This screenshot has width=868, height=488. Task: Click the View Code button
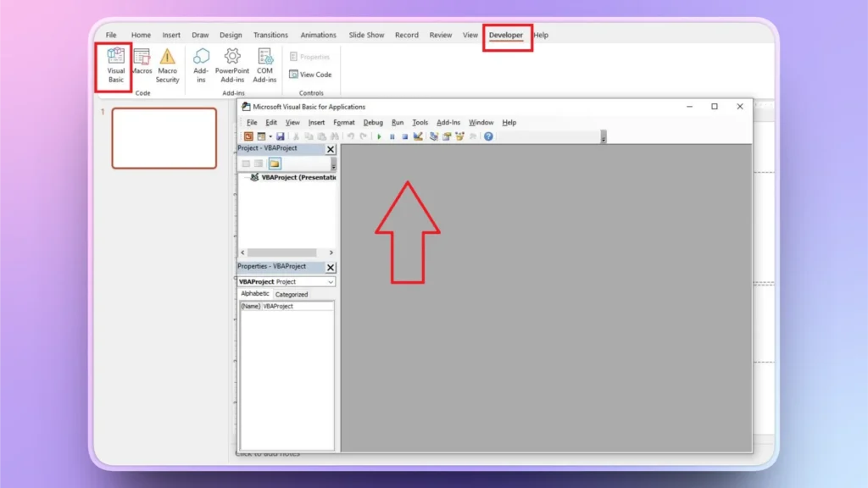[x=310, y=74]
